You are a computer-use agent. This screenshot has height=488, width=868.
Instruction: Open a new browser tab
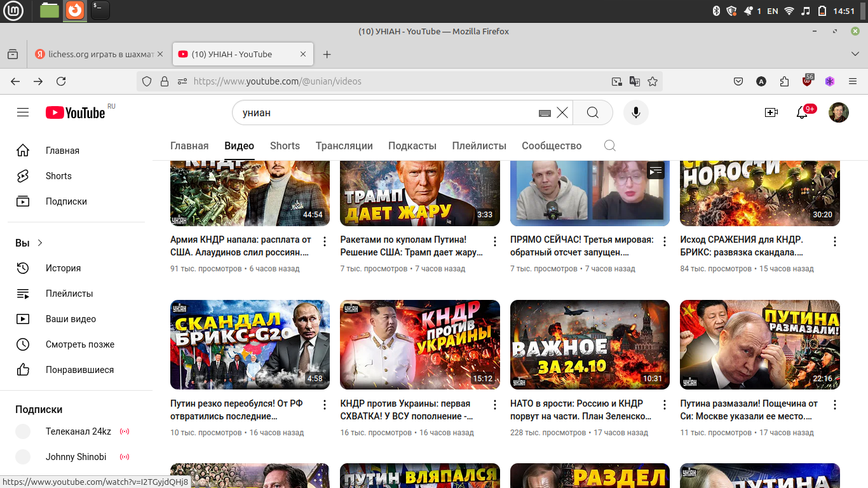pyautogui.click(x=327, y=55)
